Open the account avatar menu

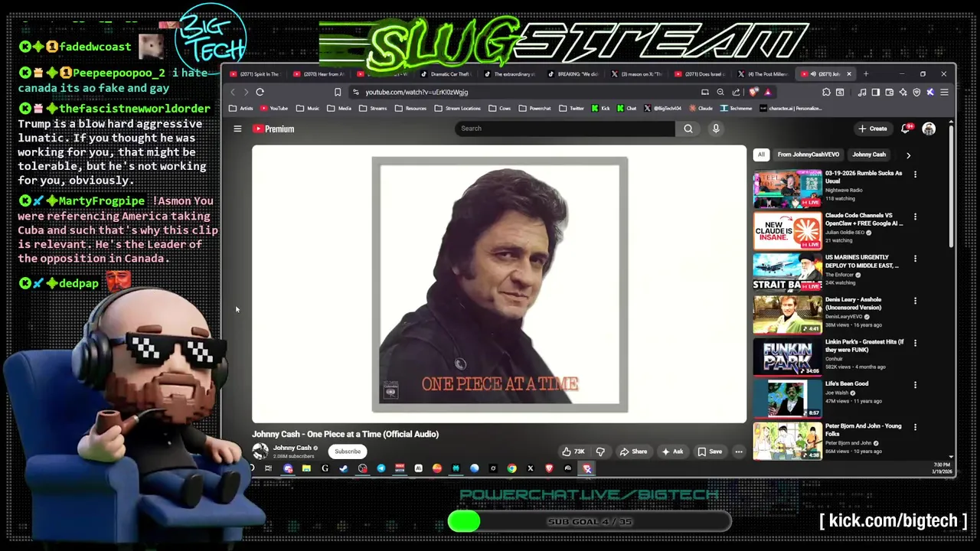click(929, 129)
